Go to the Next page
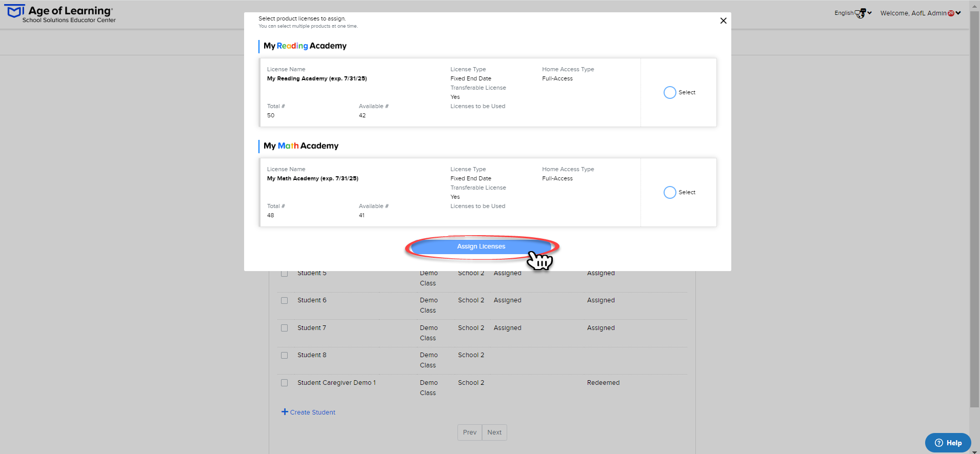 (x=494, y=432)
